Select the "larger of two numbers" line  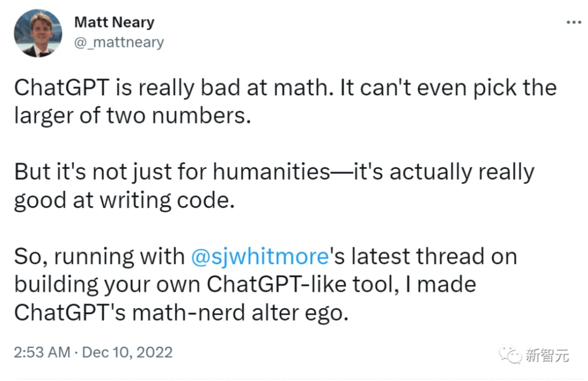pyautogui.click(x=132, y=116)
